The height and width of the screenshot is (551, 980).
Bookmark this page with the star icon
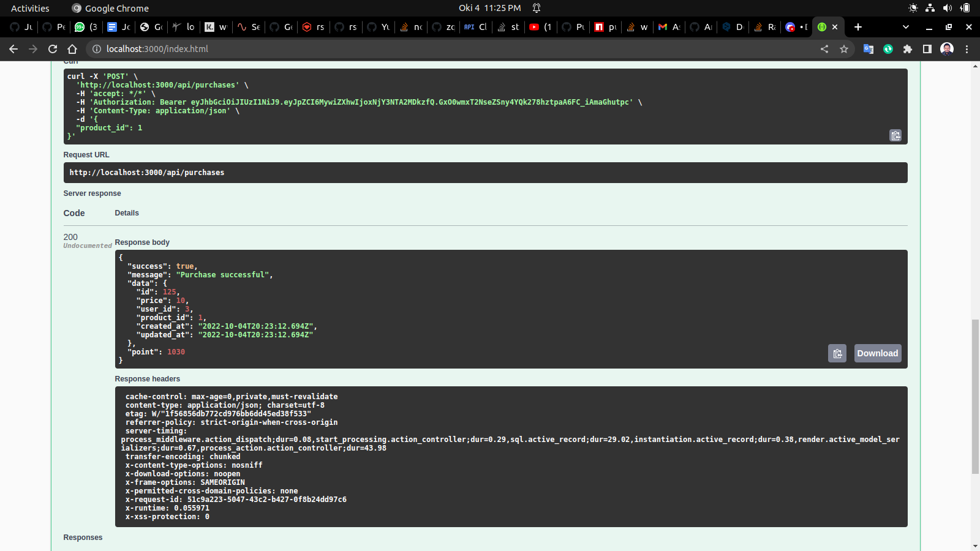[844, 49]
